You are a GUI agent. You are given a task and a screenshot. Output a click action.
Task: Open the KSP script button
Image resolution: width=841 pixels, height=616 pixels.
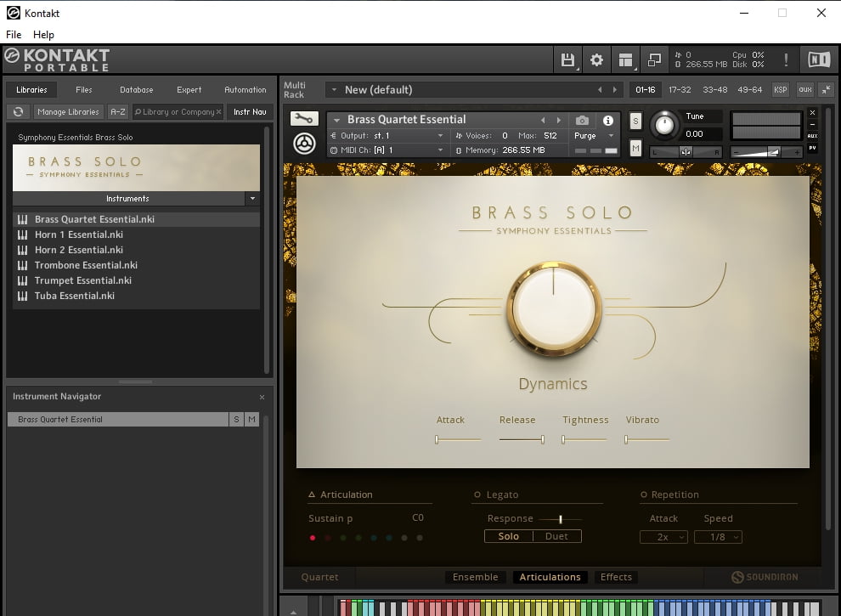tap(781, 89)
